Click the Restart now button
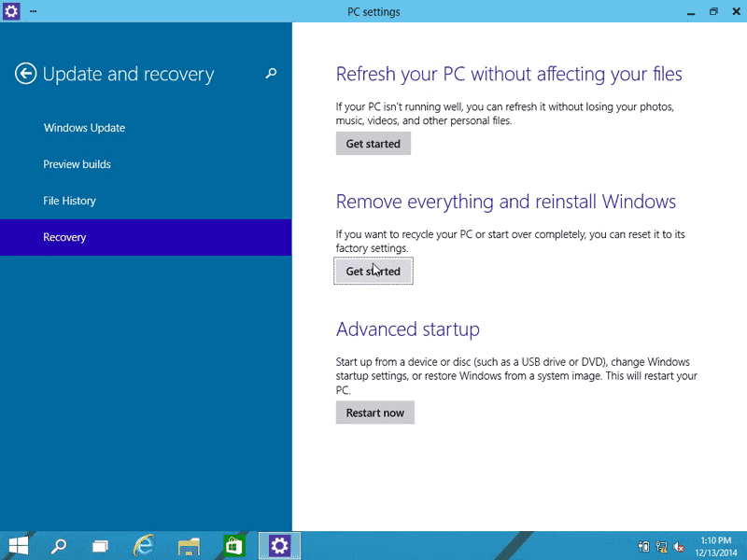 point(375,413)
